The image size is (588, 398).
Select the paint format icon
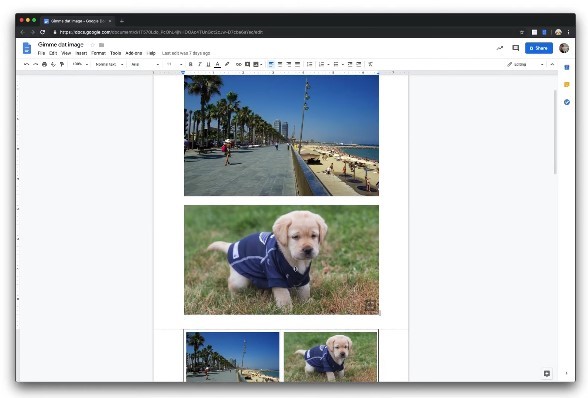62,65
